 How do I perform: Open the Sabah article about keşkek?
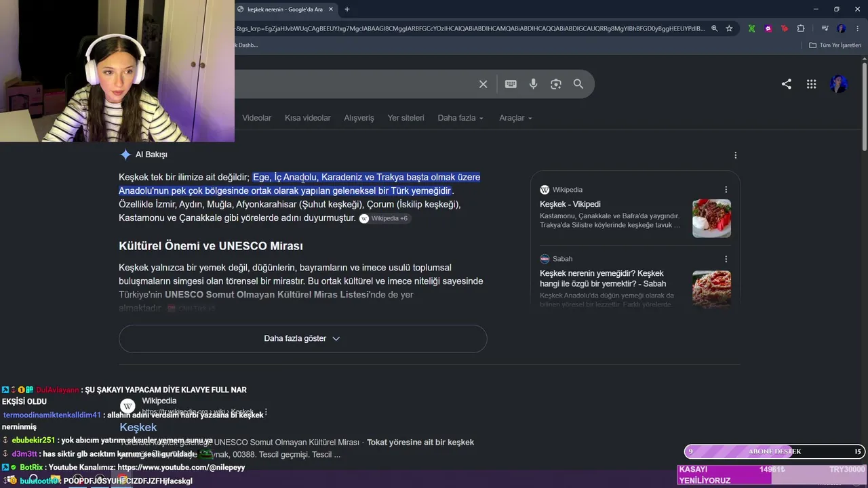click(x=603, y=279)
